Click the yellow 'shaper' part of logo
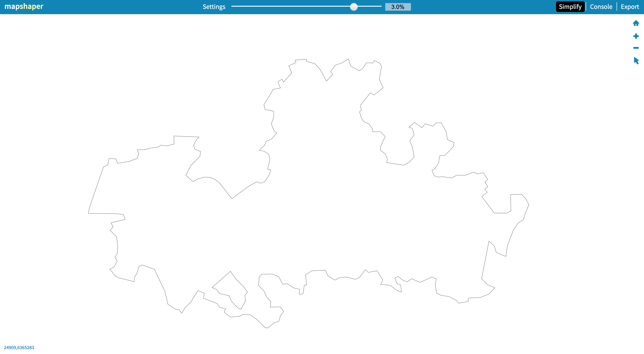This screenshot has height=354, width=644. [x=31, y=6]
